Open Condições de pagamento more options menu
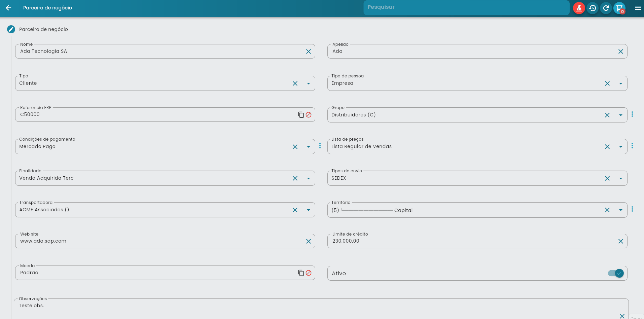The height and width of the screenshot is (319, 644). (320, 146)
